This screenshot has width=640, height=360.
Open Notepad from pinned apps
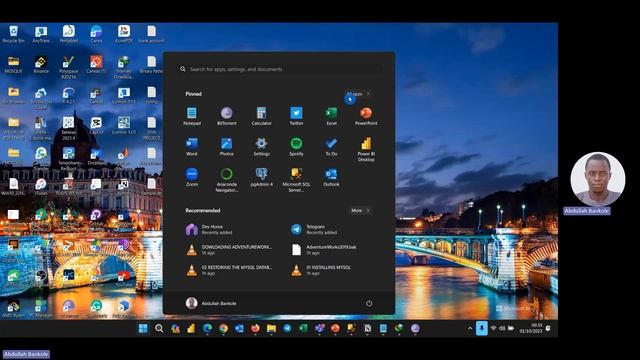click(x=192, y=116)
